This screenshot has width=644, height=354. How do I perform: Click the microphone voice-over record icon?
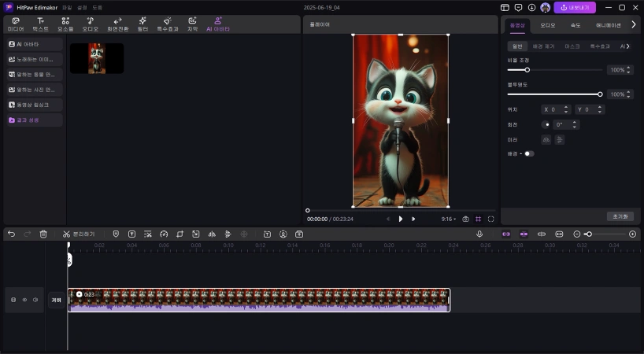479,234
